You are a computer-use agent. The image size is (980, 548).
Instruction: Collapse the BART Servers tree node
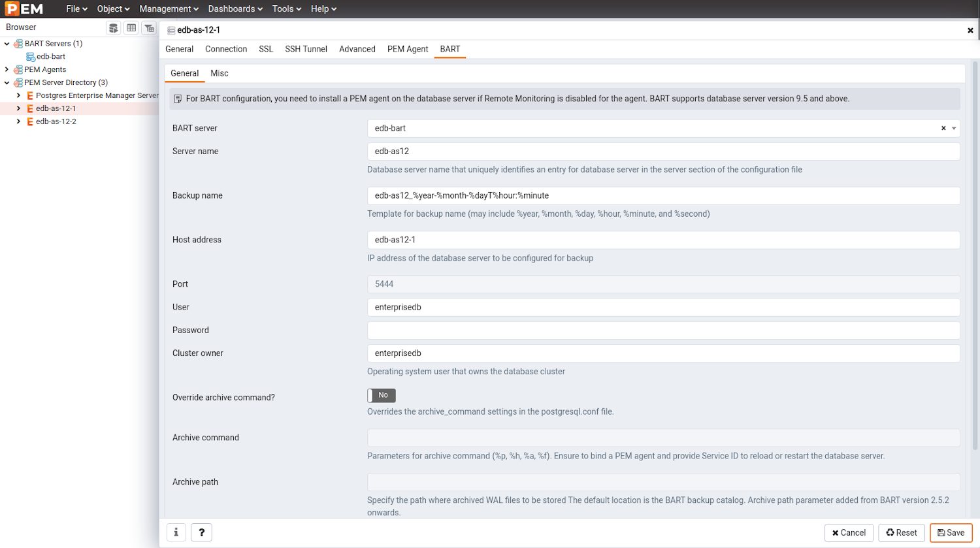tap(7, 44)
